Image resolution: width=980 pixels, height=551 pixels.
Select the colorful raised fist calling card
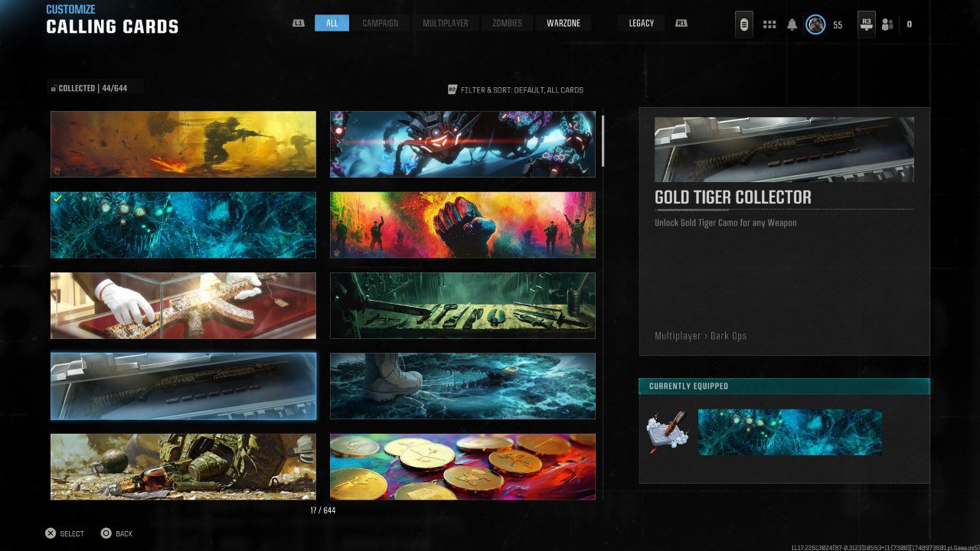click(462, 225)
